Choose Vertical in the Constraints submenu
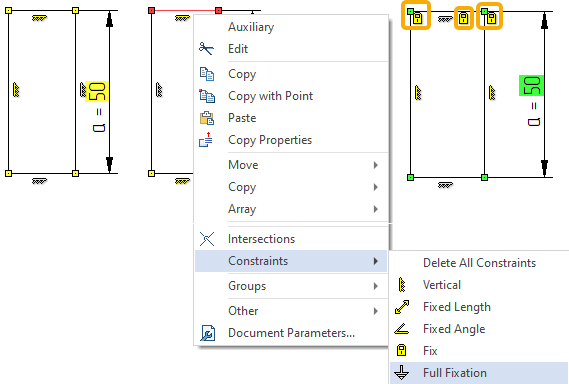Screen dimensions: 569x384 click(x=479, y=285)
